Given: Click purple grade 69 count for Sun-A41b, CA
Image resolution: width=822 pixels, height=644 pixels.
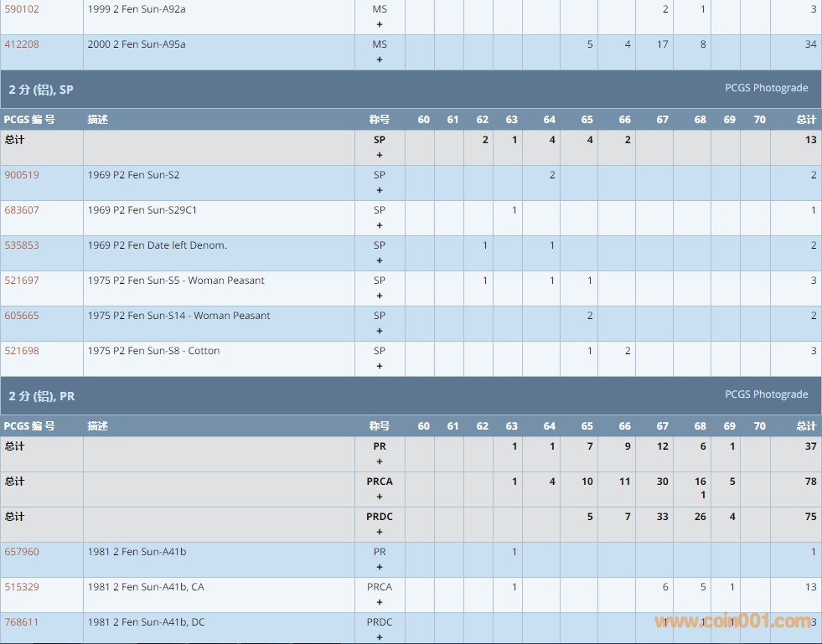Looking at the screenshot, I should (x=732, y=587).
